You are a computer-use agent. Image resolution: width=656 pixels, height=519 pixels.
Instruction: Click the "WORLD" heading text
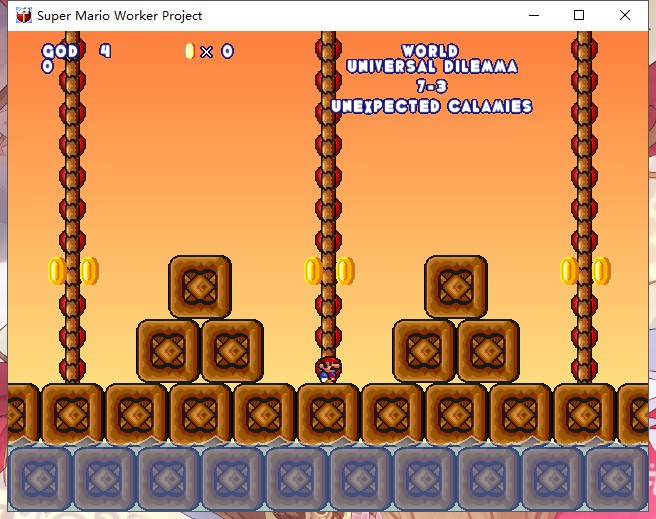click(430, 51)
